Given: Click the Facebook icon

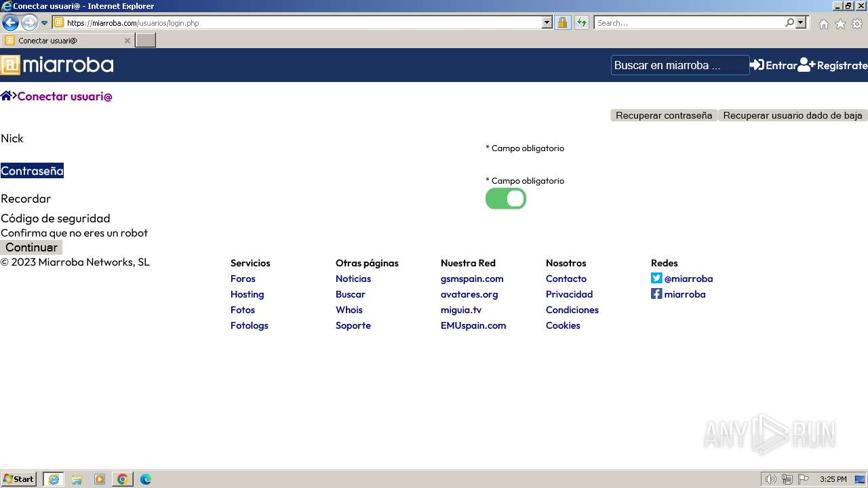Looking at the screenshot, I should click(x=656, y=293).
